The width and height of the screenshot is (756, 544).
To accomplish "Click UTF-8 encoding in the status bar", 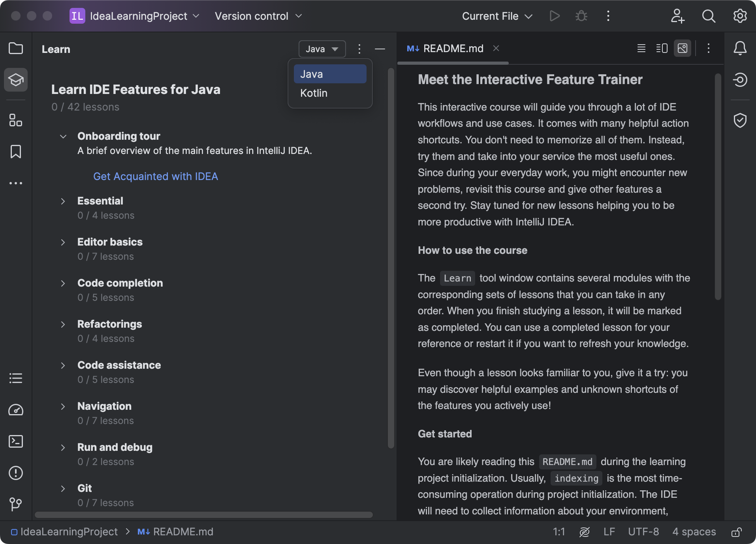I will (x=643, y=532).
